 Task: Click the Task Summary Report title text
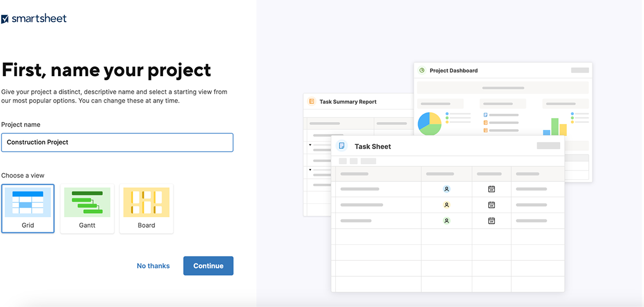click(x=348, y=101)
